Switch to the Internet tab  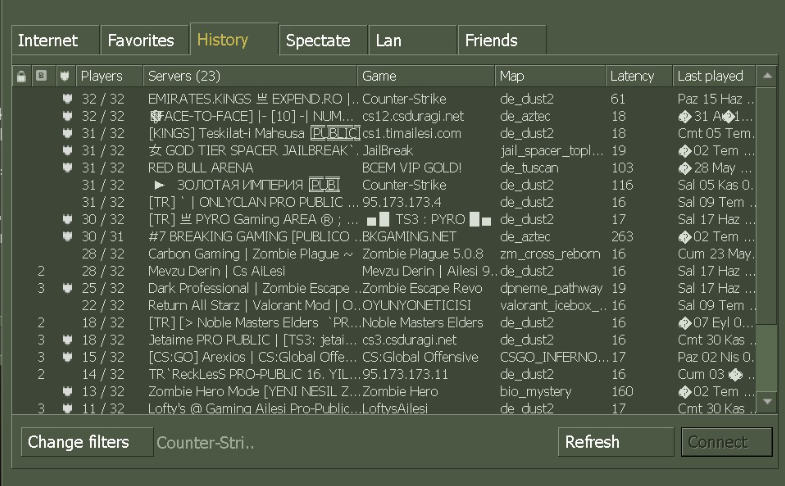click(x=55, y=40)
